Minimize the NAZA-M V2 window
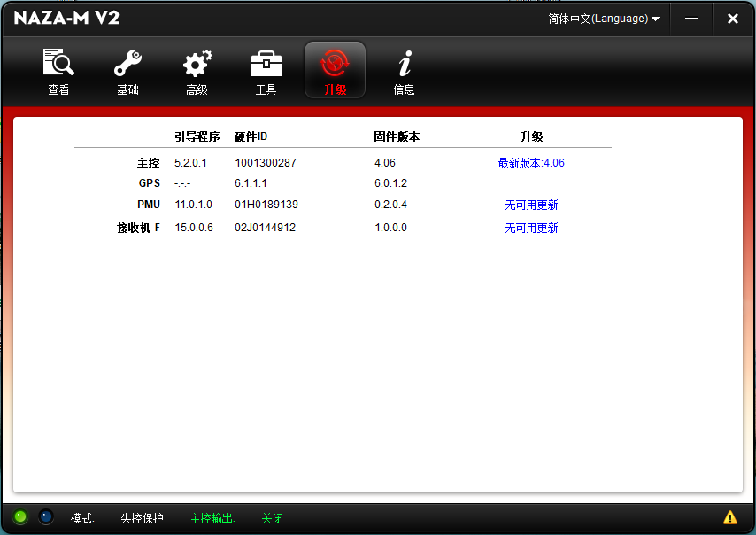Viewport: 756px width, 535px height. click(691, 19)
